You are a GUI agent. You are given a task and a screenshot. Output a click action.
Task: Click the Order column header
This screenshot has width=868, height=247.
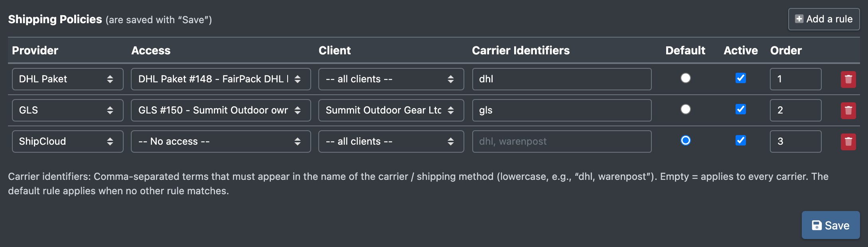[x=786, y=50]
